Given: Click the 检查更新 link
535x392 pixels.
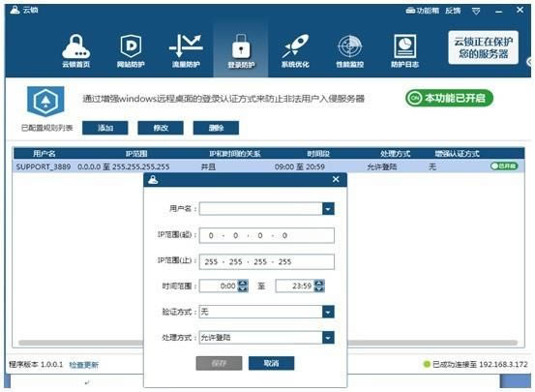Looking at the screenshot, I should [84, 365].
